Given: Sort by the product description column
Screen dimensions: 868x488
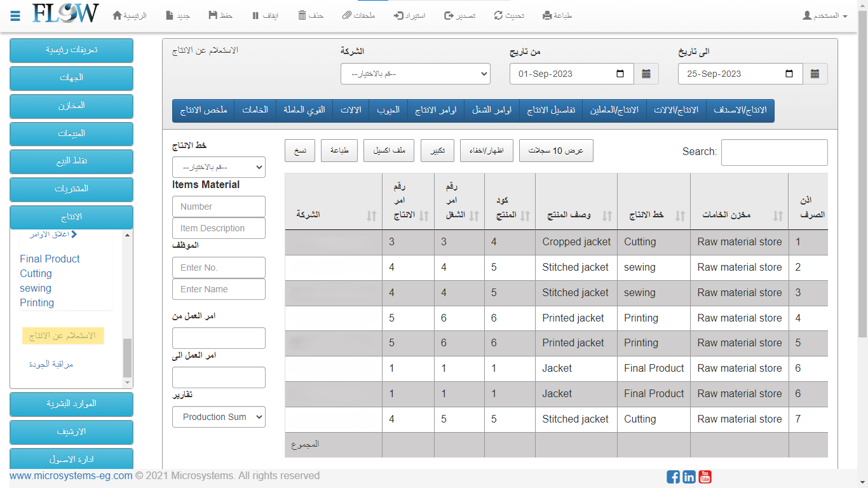Looking at the screenshot, I should 607,215.
